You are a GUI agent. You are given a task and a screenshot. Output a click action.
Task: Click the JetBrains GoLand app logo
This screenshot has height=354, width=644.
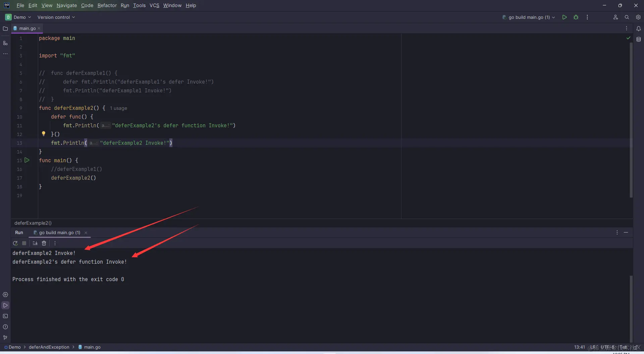coord(7,5)
